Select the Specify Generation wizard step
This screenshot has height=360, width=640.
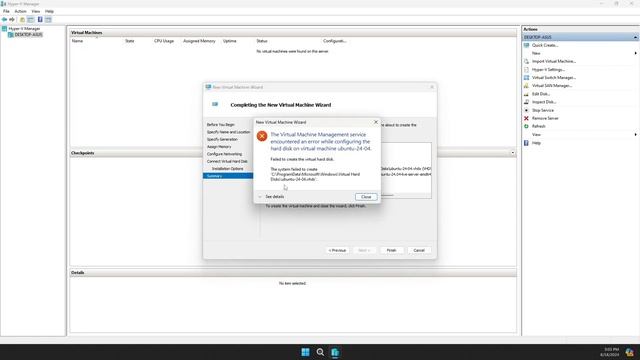coord(222,139)
